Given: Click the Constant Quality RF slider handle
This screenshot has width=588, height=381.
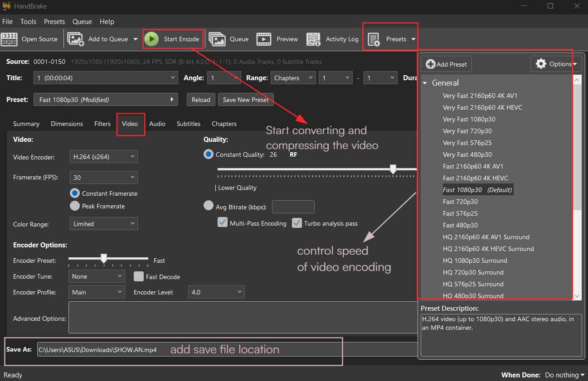Looking at the screenshot, I should pyautogui.click(x=393, y=169).
